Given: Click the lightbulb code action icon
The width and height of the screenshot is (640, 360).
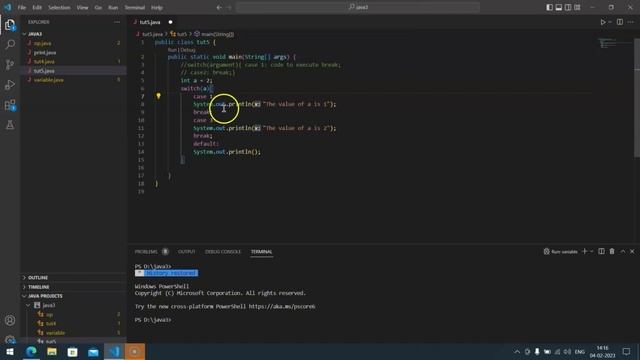Looking at the screenshot, I should [158, 96].
